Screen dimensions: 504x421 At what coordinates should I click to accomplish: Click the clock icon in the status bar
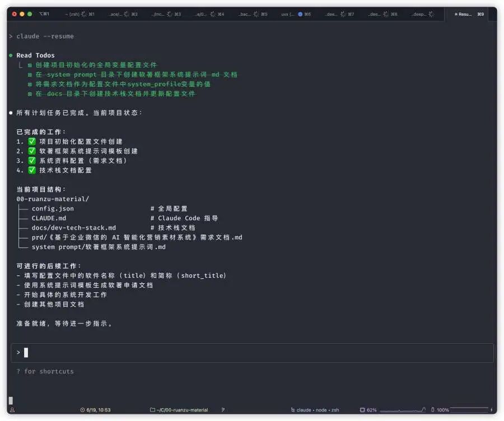tap(82, 410)
